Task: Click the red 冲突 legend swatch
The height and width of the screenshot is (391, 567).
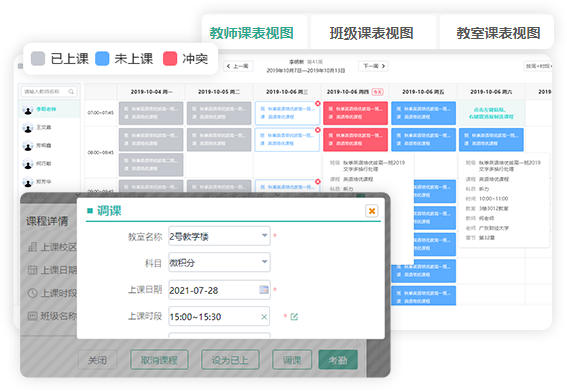Action: 170,59
